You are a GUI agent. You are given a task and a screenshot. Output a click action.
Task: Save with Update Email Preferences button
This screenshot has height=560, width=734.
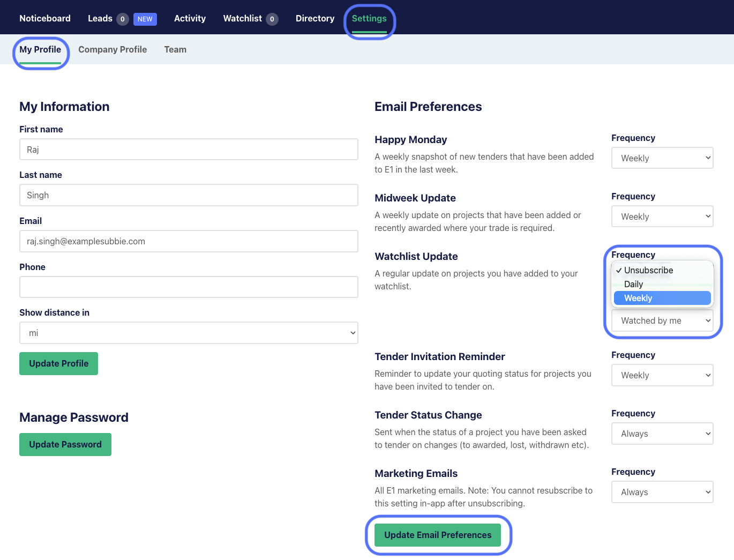[438, 535]
